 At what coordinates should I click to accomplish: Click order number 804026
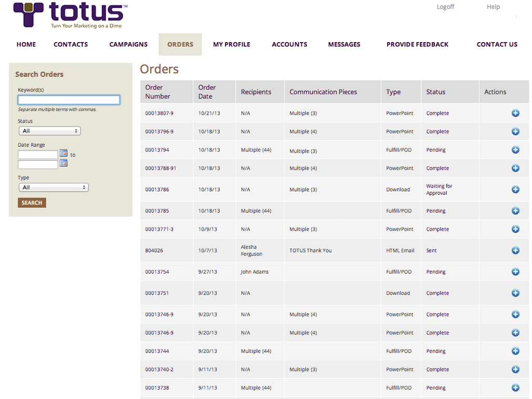click(x=154, y=250)
